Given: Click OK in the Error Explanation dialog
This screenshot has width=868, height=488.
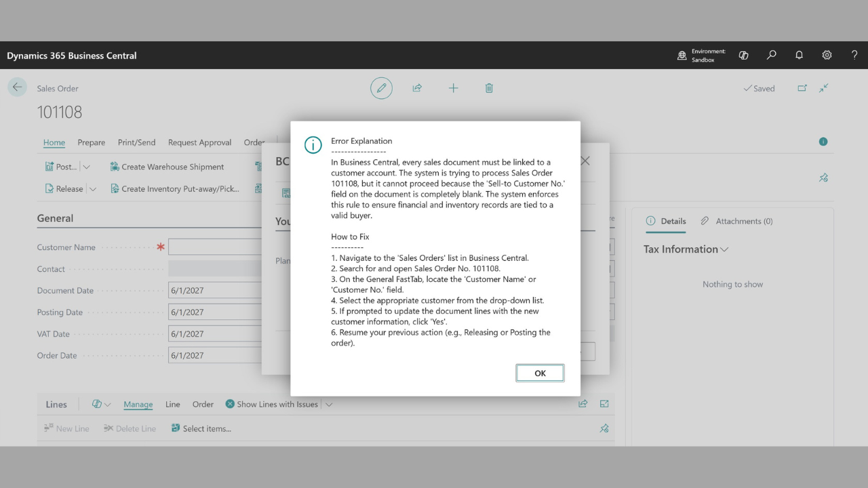Looking at the screenshot, I should [x=540, y=373].
